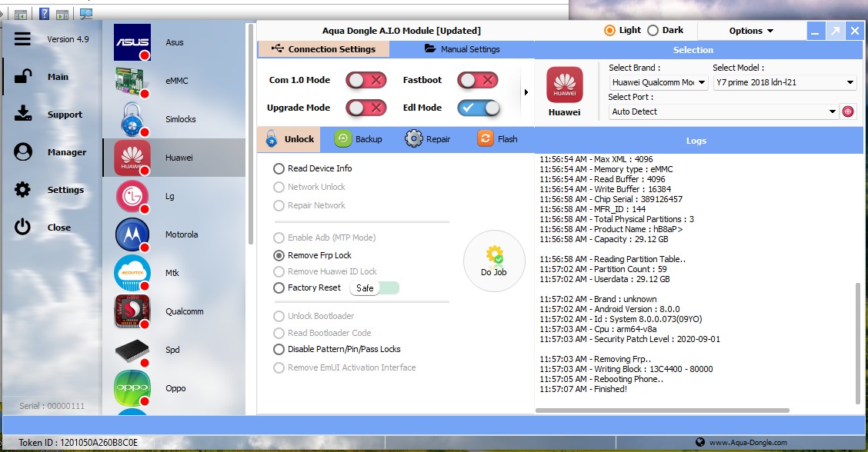Toggle the Edl Mode switch off
868x452 pixels.
coord(479,108)
